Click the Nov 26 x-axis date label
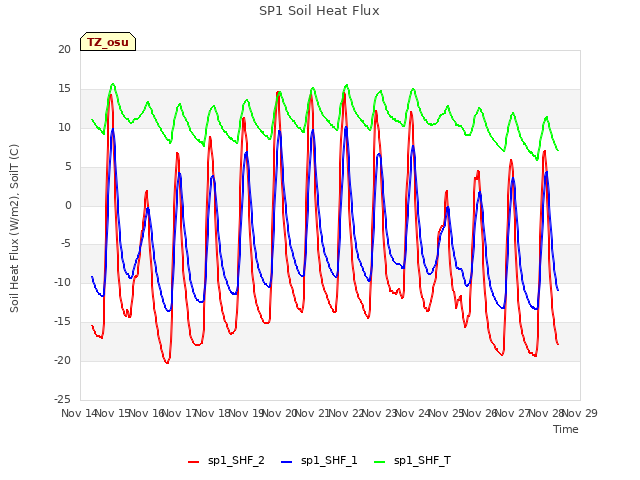The width and height of the screenshot is (640, 480). (479, 413)
